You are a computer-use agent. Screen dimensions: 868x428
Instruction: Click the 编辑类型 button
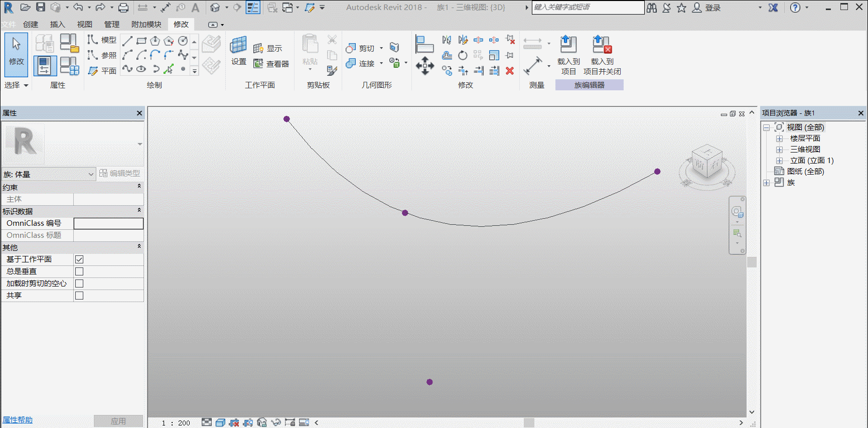(x=120, y=173)
